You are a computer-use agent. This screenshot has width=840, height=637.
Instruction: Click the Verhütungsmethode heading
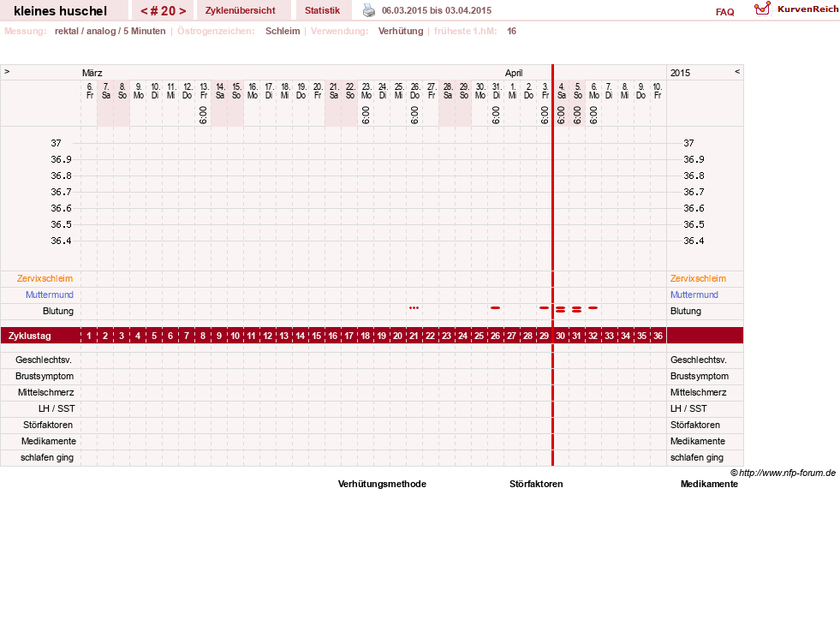pyautogui.click(x=382, y=484)
